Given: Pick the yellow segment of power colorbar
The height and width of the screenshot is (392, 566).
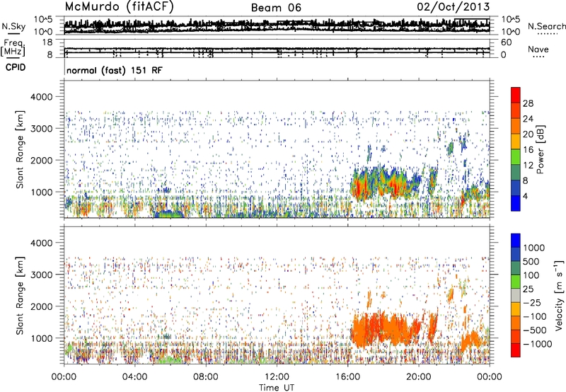Looking at the screenshot, I should 516,141.
